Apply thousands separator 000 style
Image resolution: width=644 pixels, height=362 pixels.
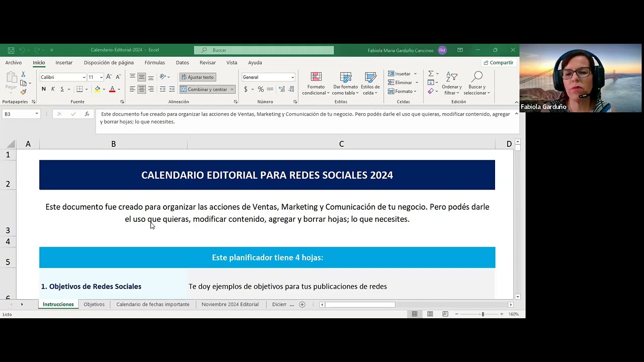coord(270,89)
